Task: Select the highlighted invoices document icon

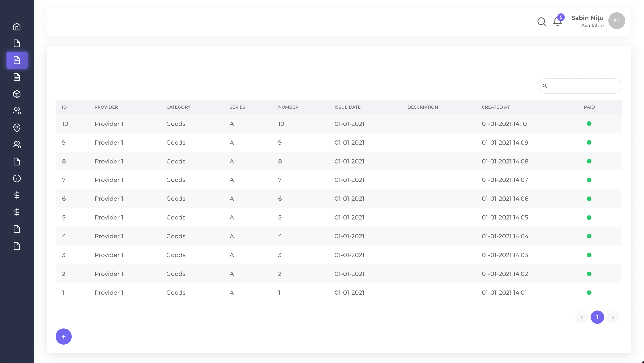Action: 17,60
